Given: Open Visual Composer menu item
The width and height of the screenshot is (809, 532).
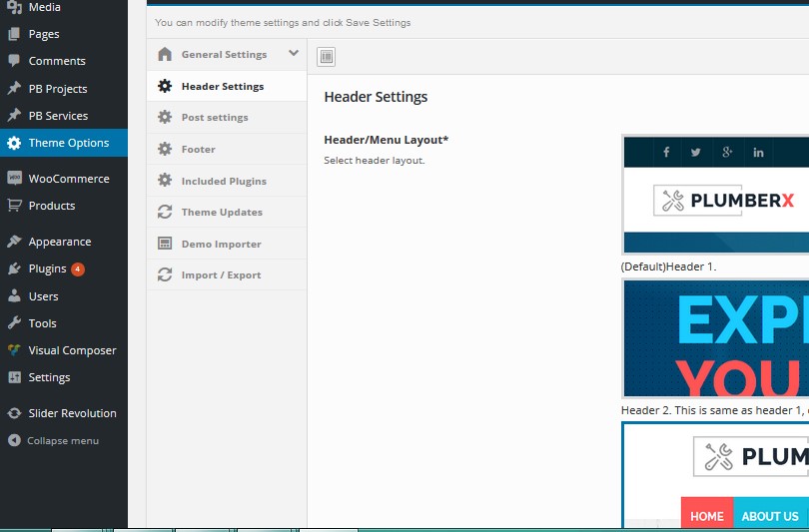Looking at the screenshot, I should point(64,350).
